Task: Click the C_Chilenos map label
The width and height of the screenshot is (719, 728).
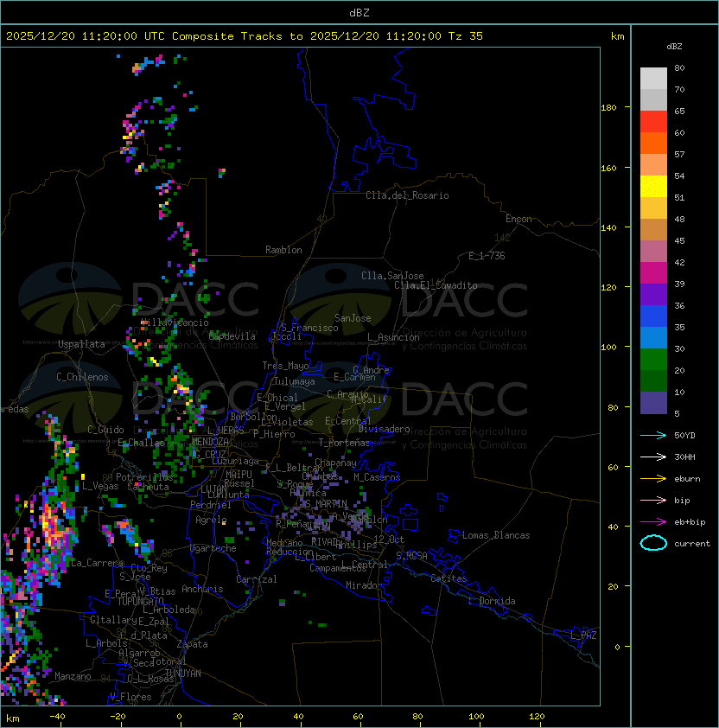Action: point(82,377)
